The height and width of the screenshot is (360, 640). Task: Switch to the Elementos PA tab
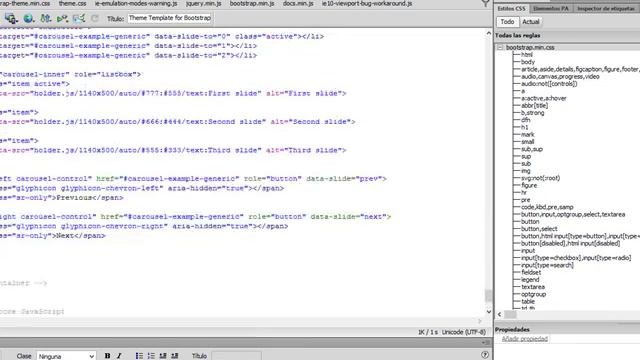(551, 9)
